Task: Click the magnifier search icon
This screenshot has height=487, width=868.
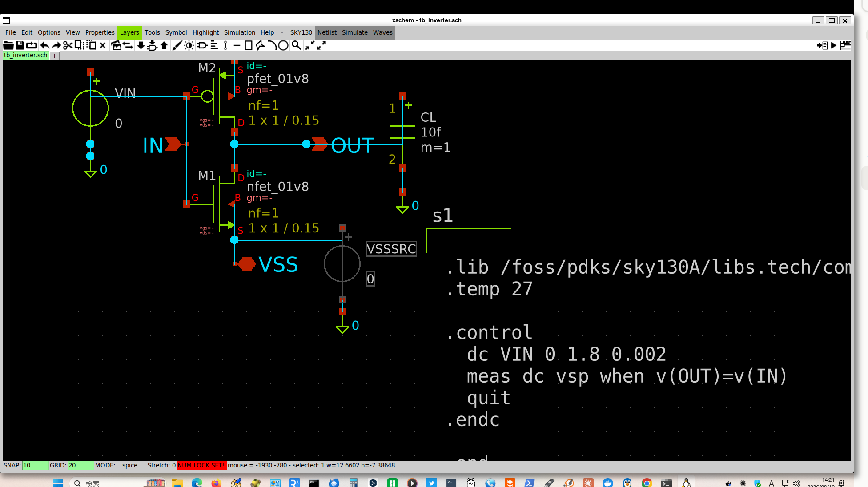Action: [296, 45]
